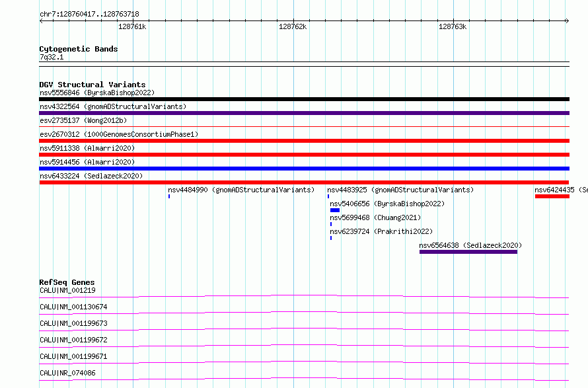Click the left arrowhead of the ruler
Screen dimensions: 588x388
41,21
